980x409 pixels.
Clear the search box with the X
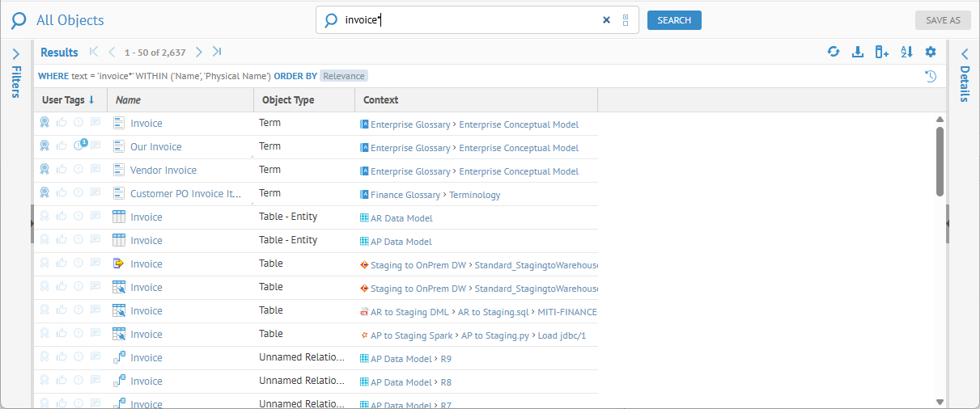[x=606, y=20]
